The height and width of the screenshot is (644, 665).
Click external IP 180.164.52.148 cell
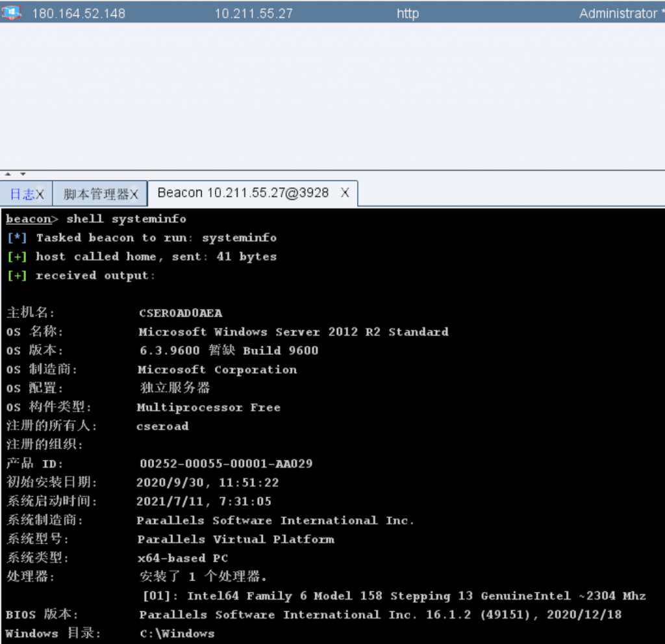point(79,14)
